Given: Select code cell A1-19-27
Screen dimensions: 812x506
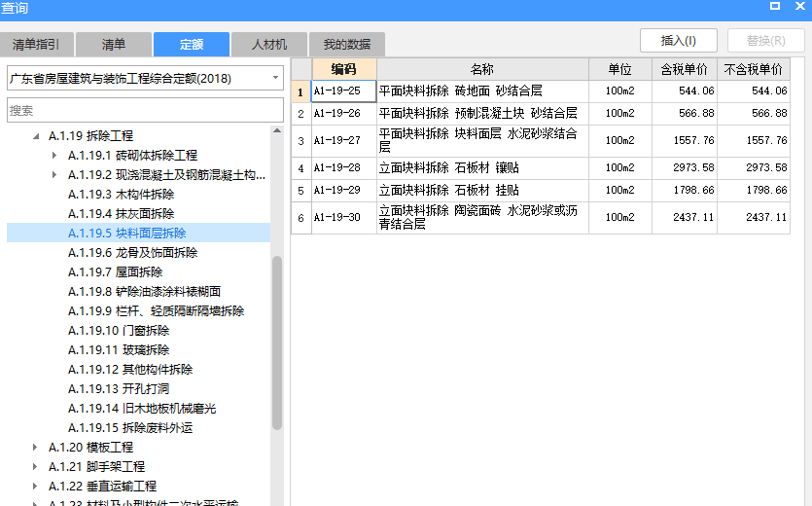Looking at the screenshot, I should coord(344,140).
